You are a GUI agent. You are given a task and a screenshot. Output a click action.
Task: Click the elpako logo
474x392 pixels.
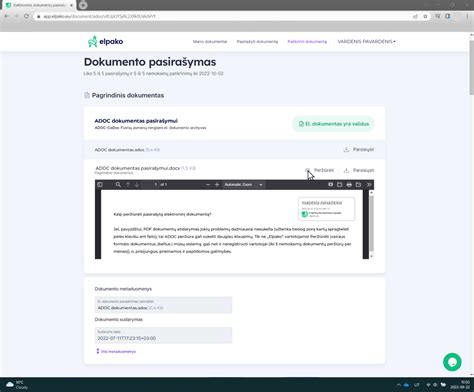coord(106,42)
